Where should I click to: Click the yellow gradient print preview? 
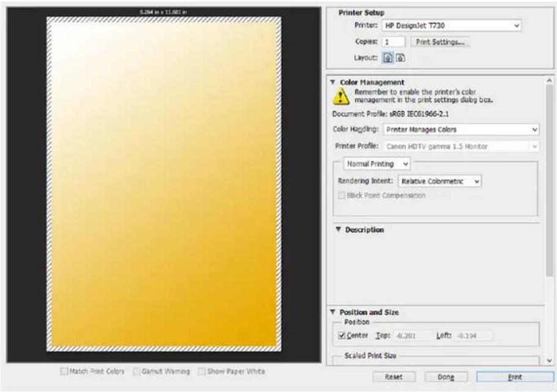(164, 184)
